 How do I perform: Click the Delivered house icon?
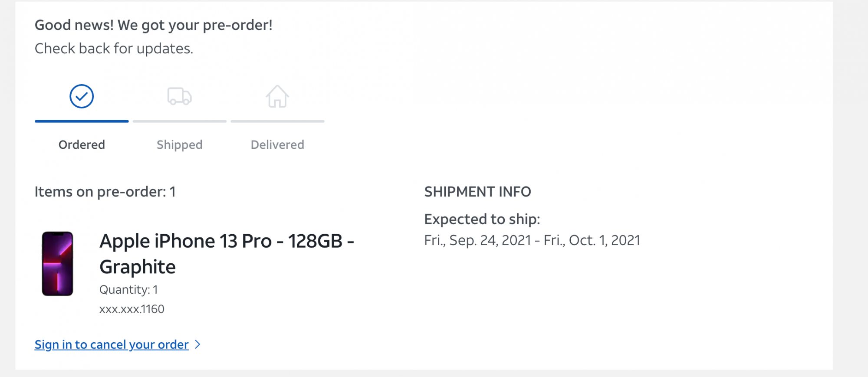pos(277,96)
